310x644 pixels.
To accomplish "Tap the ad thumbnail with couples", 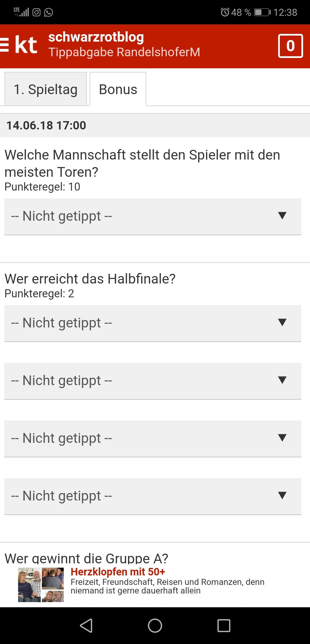I will click(41, 585).
